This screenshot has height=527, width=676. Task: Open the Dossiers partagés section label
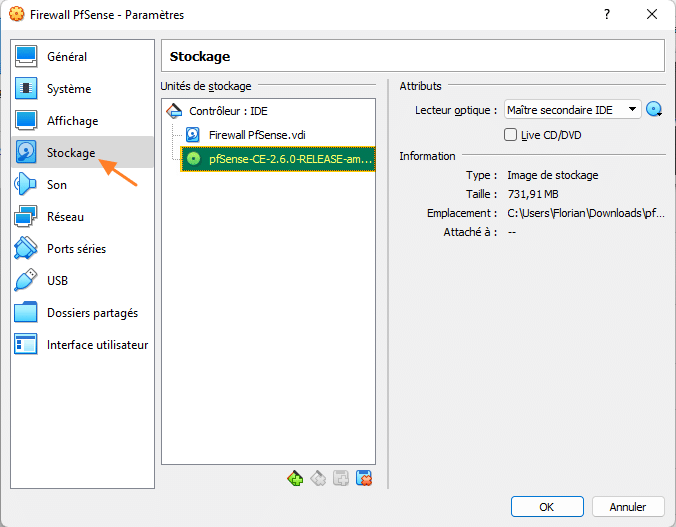pyautogui.click(x=92, y=313)
